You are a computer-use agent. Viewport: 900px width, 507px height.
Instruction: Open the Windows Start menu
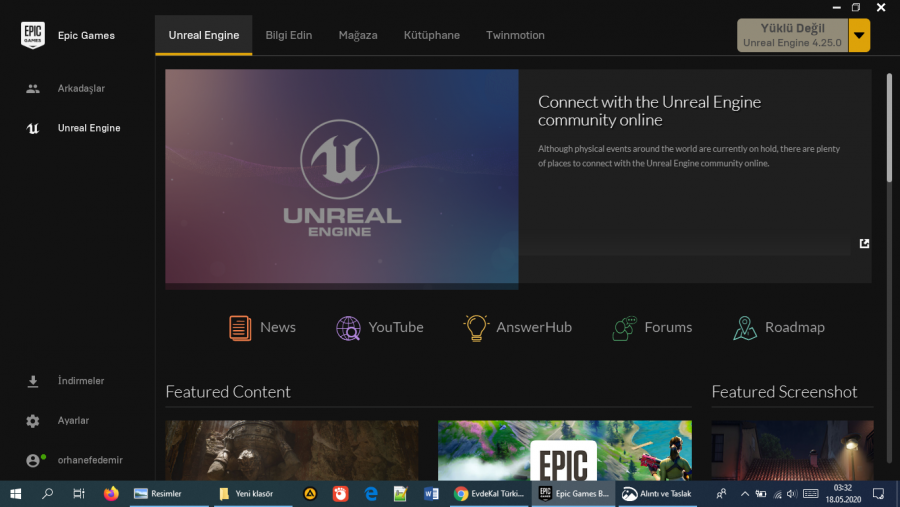tap(15, 494)
